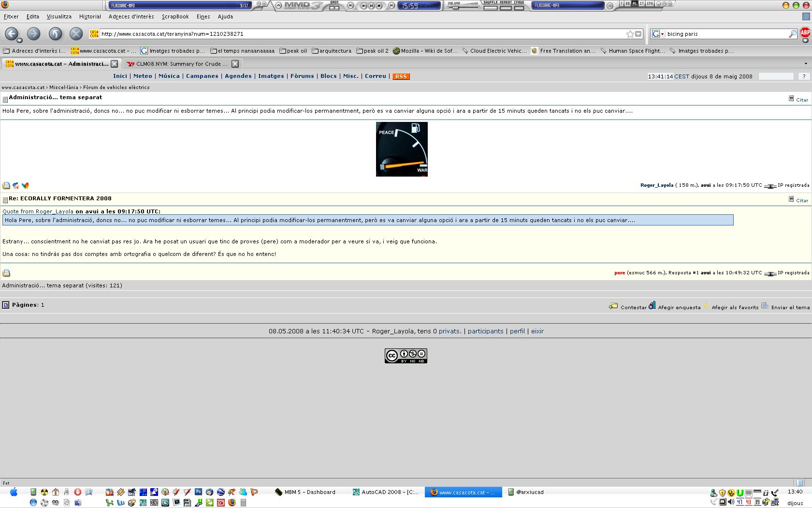
Task: Toggle Repeat in the Winamp player
Action: pos(506,8)
